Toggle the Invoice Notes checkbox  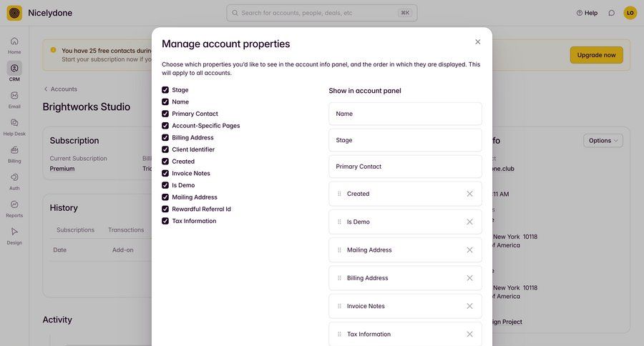165,173
